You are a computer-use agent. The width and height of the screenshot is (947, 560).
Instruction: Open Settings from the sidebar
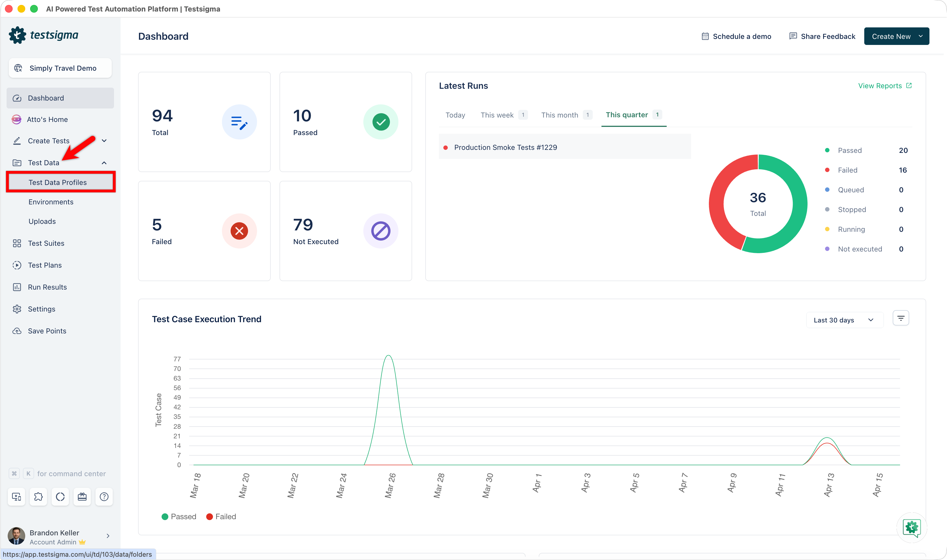[x=42, y=309]
